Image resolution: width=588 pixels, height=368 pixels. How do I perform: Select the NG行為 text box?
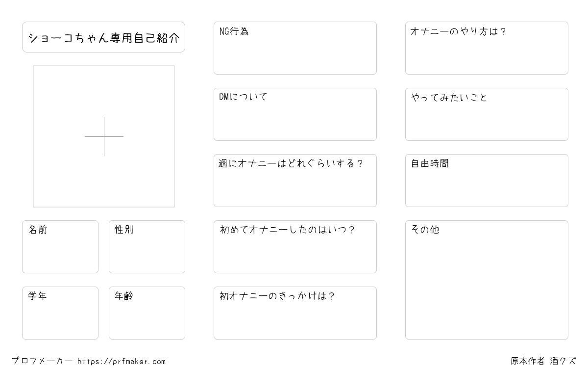pos(295,48)
